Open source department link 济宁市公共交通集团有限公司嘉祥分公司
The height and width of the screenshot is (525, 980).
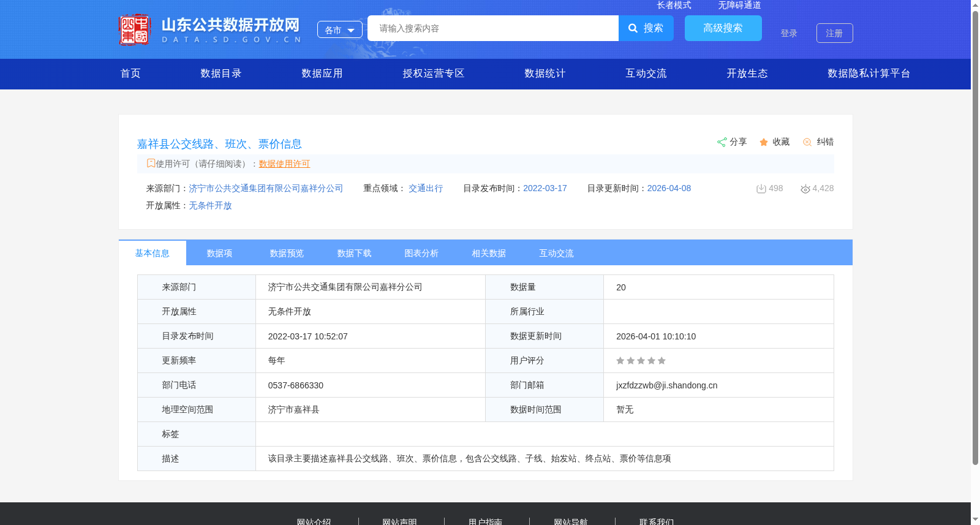[266, 189]
